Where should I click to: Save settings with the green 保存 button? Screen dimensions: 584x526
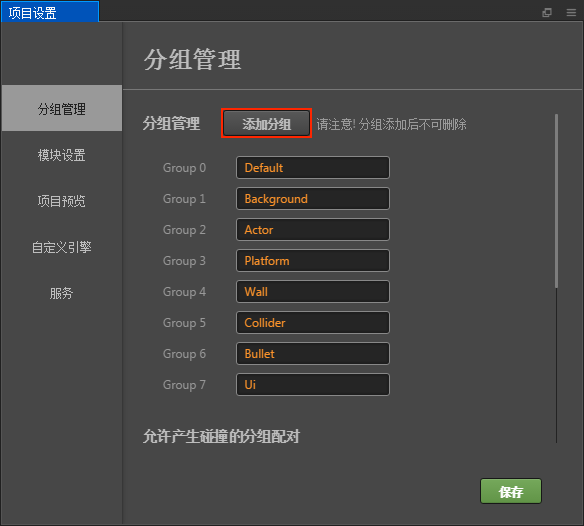point(511,491)
